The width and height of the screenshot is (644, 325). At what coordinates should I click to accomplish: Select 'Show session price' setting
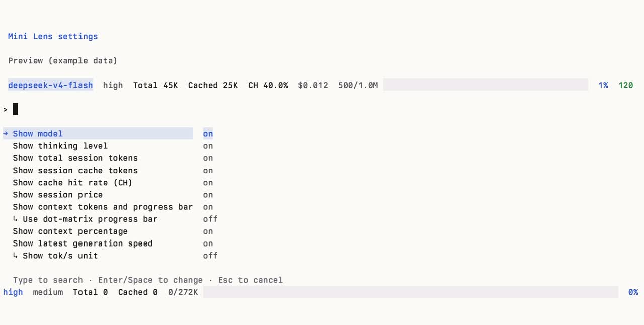pyautogui.click(x=58, y=195)
